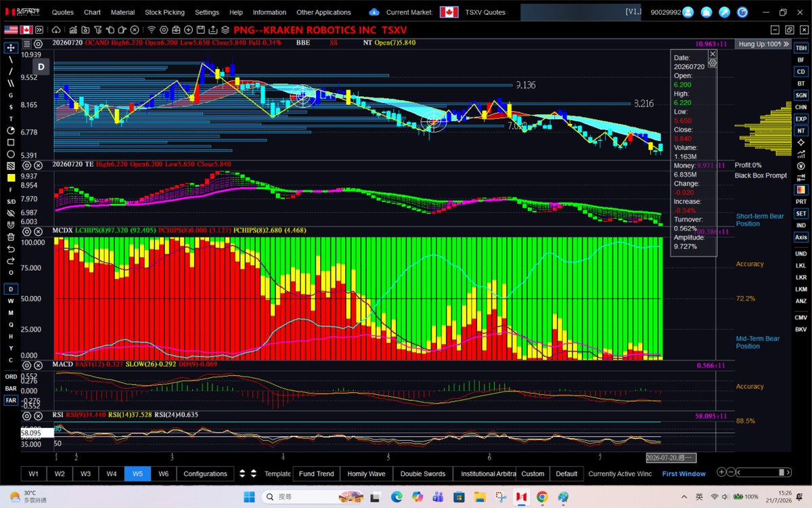Toggle the Axis button on right sidebar
Screen dimensions: 812x508
point(800,237)
